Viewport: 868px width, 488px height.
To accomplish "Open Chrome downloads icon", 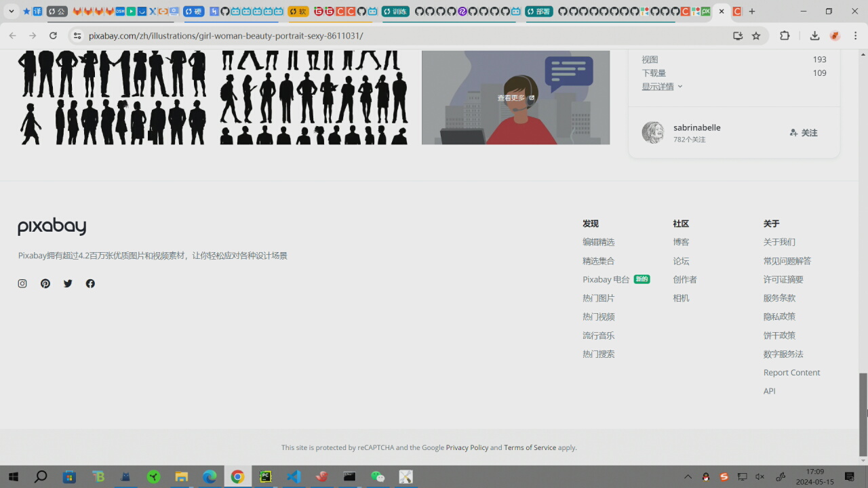I will tap(814, 36).
